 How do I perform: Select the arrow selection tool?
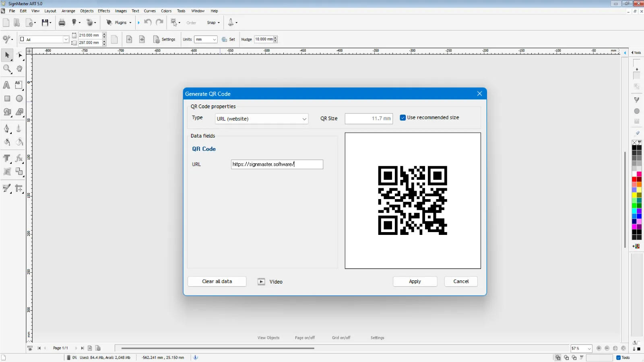[x=7, y=55]
